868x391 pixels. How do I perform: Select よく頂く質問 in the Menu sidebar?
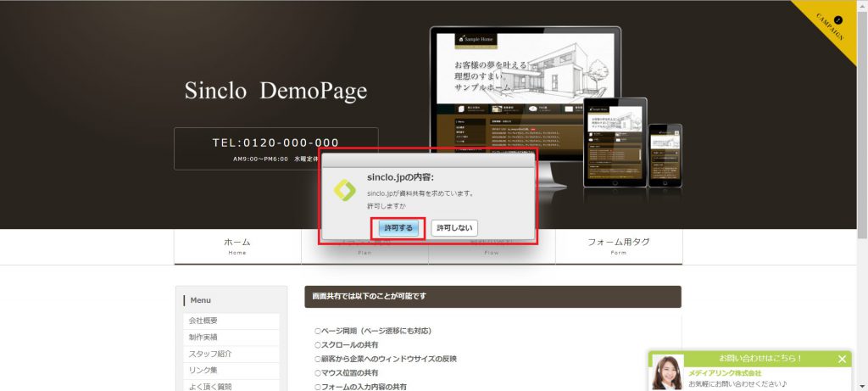coord(231,386)
